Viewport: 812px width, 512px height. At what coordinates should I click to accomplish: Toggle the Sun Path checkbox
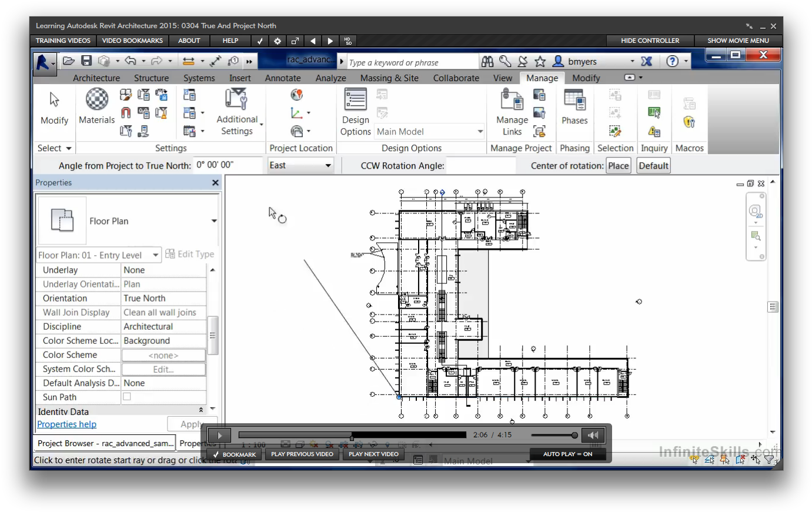pos(127,397)
